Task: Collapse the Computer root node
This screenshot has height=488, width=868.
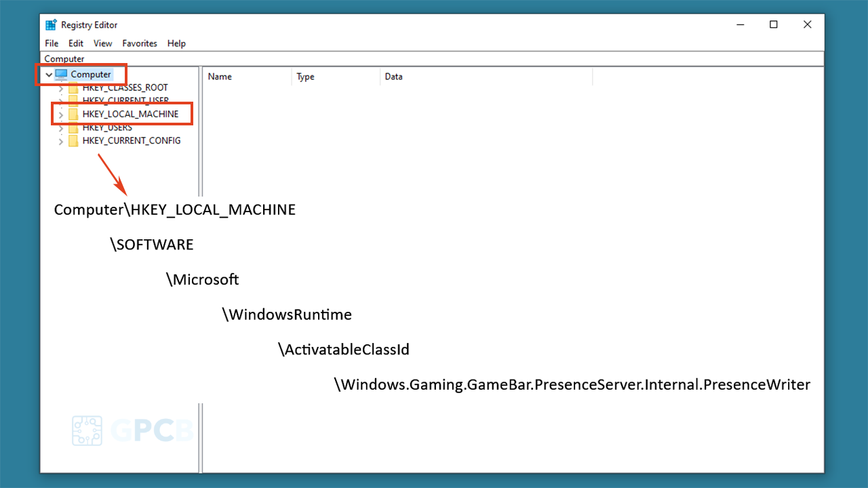Action: tap(49, 75)
